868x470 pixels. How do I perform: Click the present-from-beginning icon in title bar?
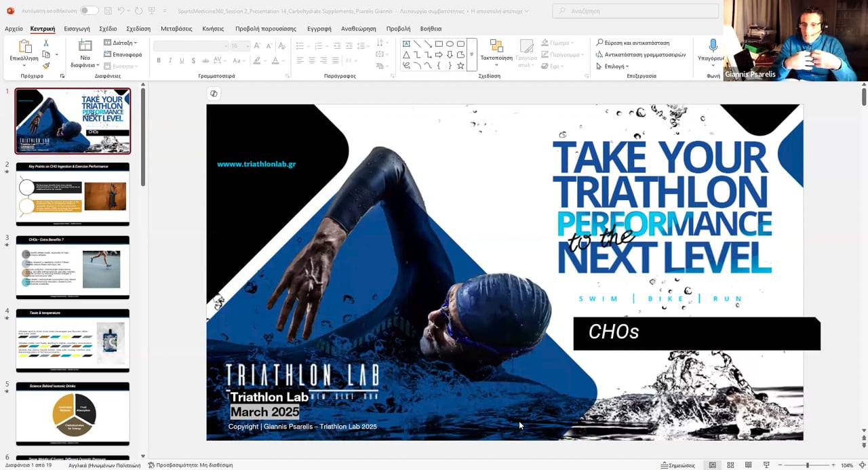click(x=153, y=11)
